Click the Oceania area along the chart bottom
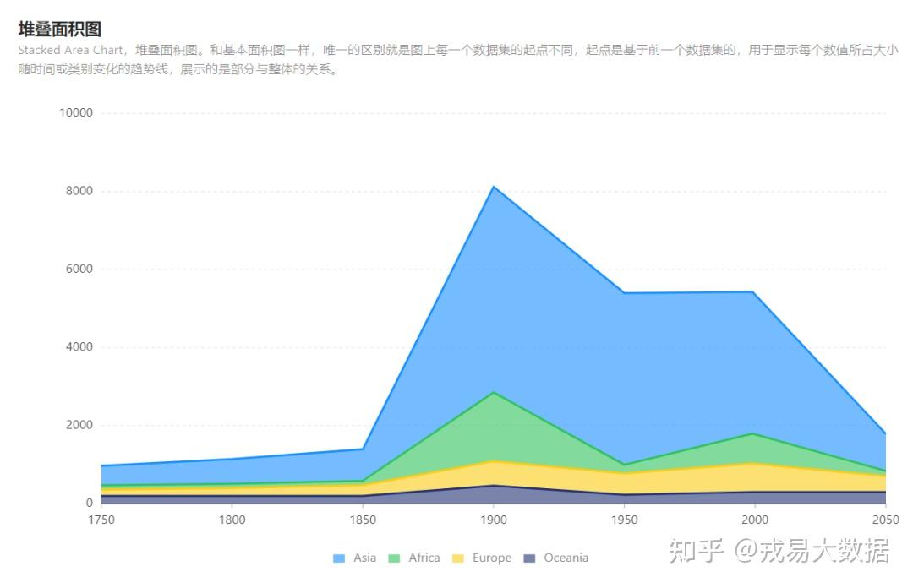Image resolution: width=913 pixels, height=588 pixels. coord(494,494)
